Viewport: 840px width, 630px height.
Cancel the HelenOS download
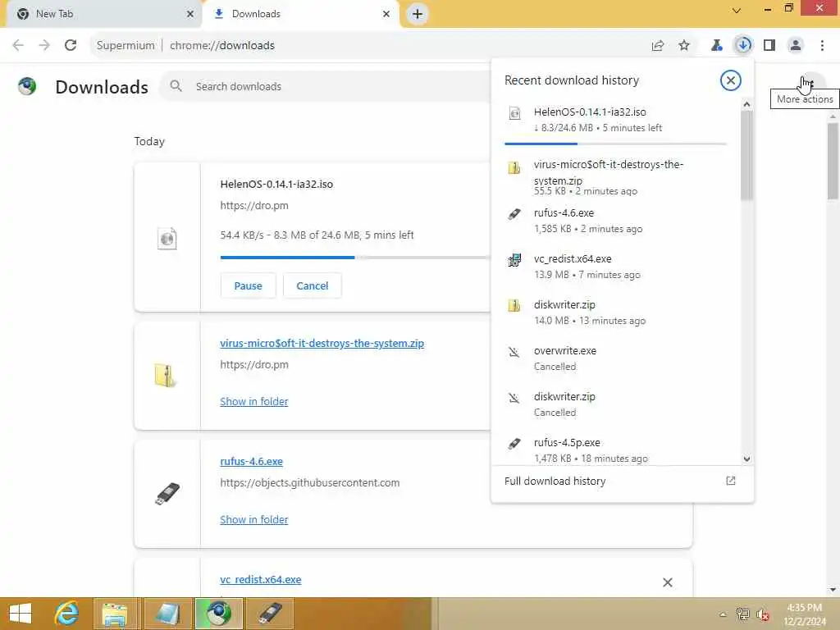(313, 285)
